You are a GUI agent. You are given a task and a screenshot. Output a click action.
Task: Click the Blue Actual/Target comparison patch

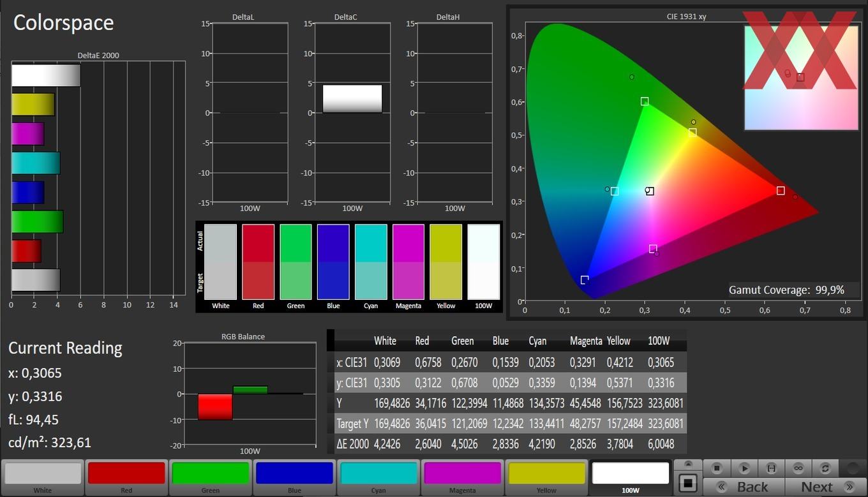tap(333, 262)
